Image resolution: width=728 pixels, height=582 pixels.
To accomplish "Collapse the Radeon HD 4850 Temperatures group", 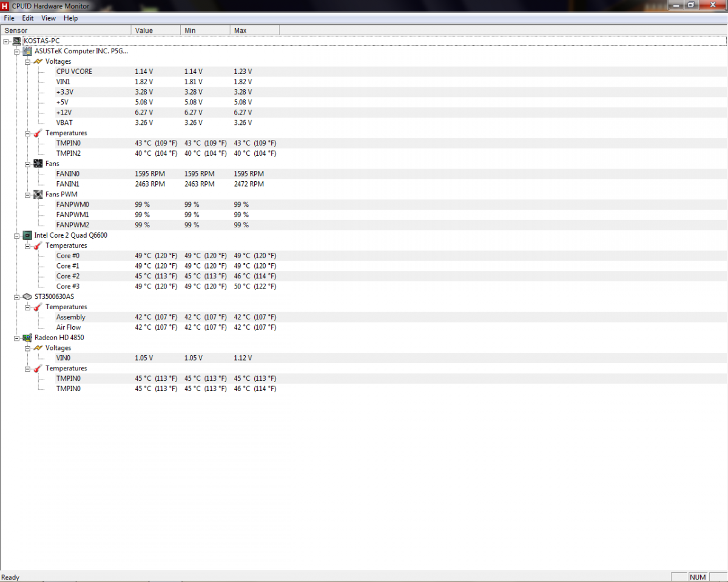I will [x=27, y=369].
